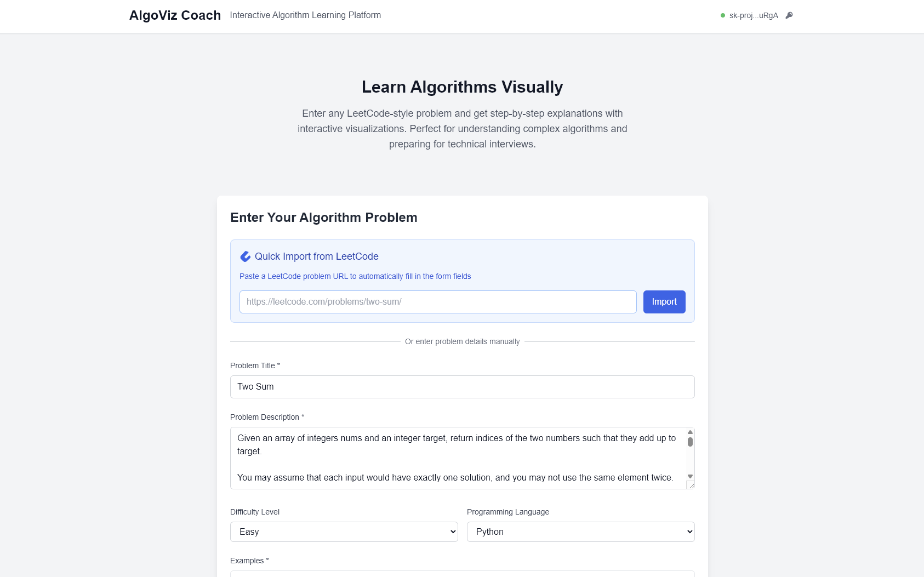
Task: Click the green API status dot
Action: click(723, 15)
